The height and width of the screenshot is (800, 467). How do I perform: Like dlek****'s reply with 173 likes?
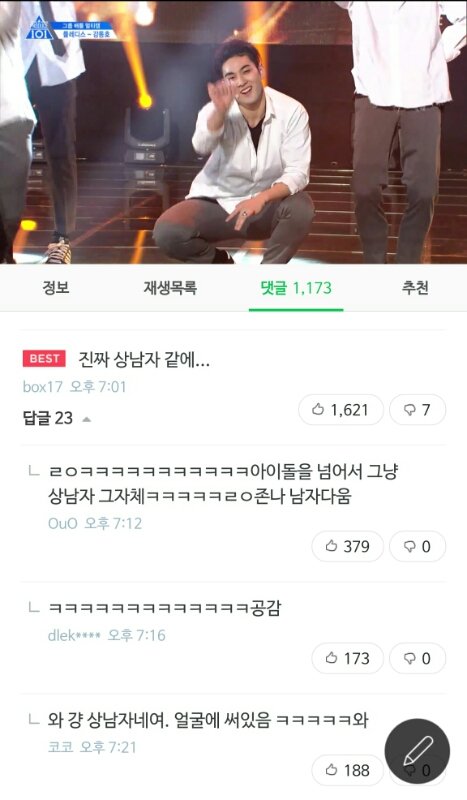pos(347,658)
